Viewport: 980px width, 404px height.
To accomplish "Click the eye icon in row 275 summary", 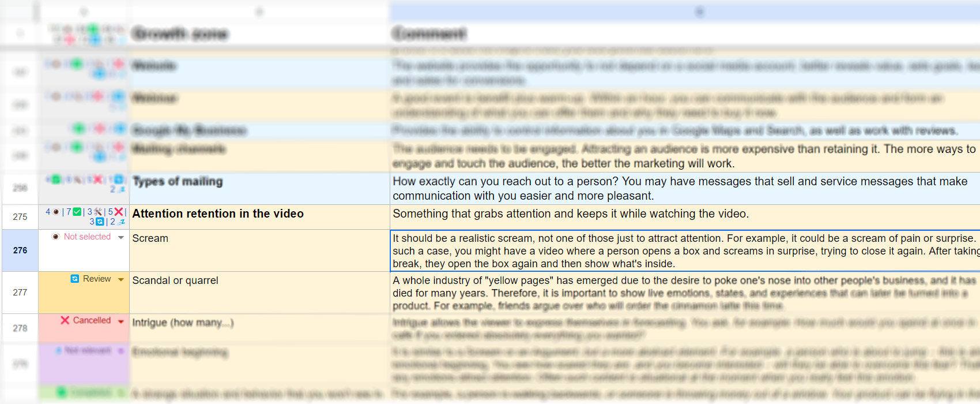I will [56, 212].
